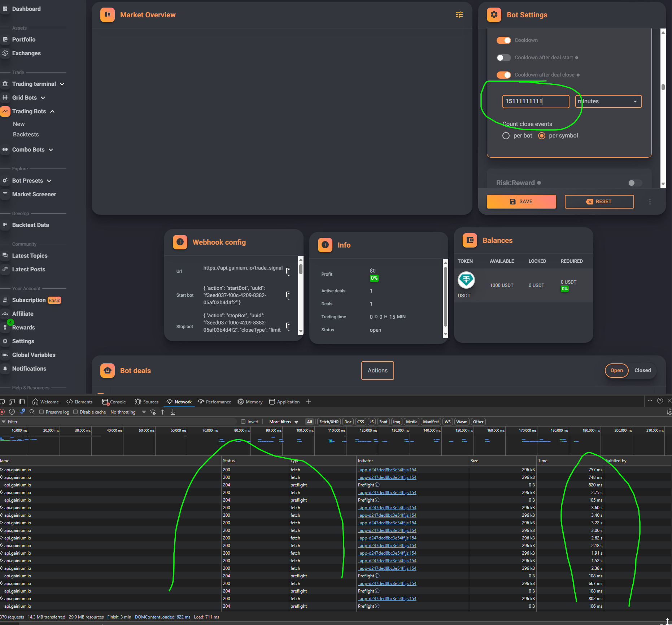Switch to the Application tab

pyautogui.click(x=284, y=402)
